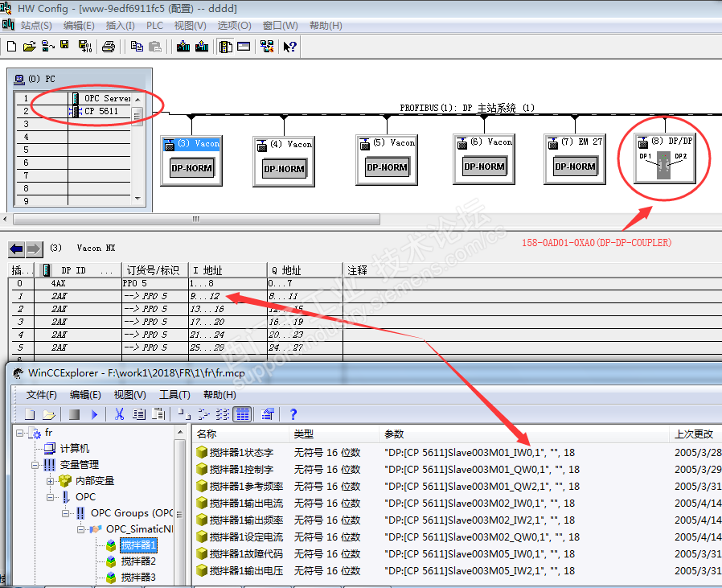This screenshot has width=722, height=588.
Task: Click Configure Network icon in HW Config toolbar
Action: coord(267,47)
